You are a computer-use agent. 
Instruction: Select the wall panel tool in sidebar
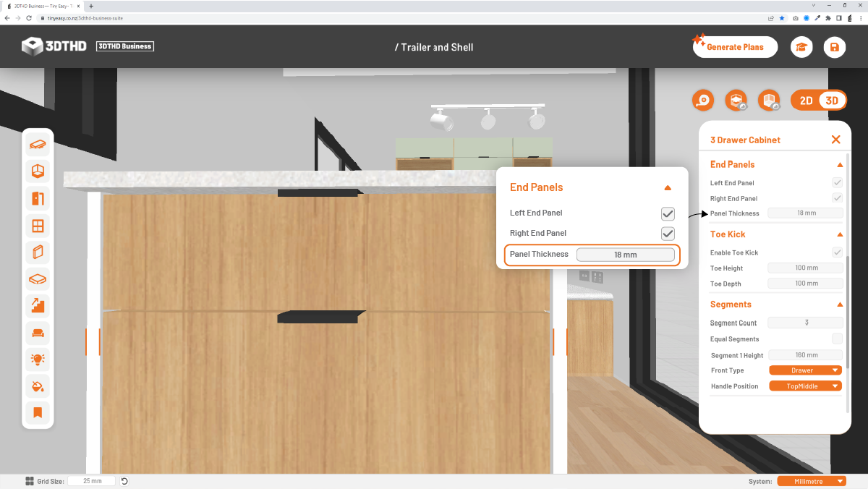[38, 252]
